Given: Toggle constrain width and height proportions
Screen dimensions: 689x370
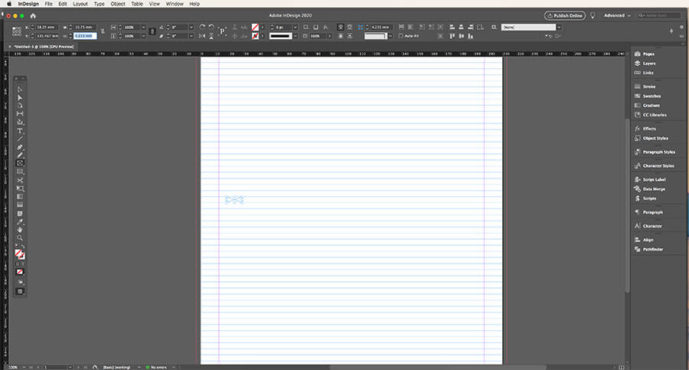Looking at the screenshot, I should click(102, 32).
